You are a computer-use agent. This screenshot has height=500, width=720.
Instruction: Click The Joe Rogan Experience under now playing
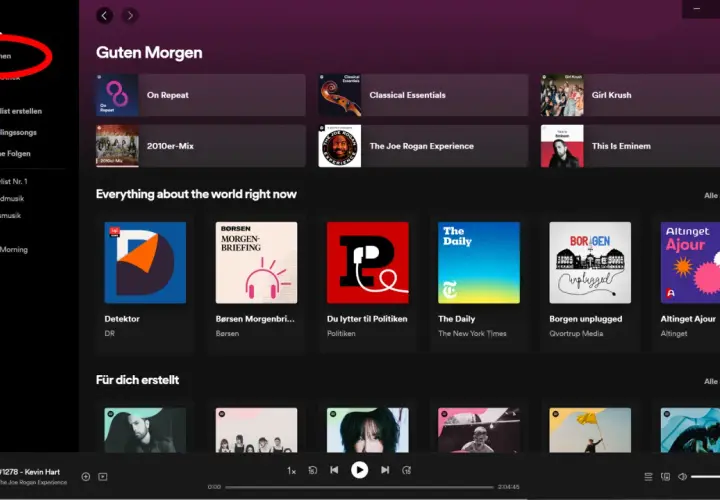[34, 482]
